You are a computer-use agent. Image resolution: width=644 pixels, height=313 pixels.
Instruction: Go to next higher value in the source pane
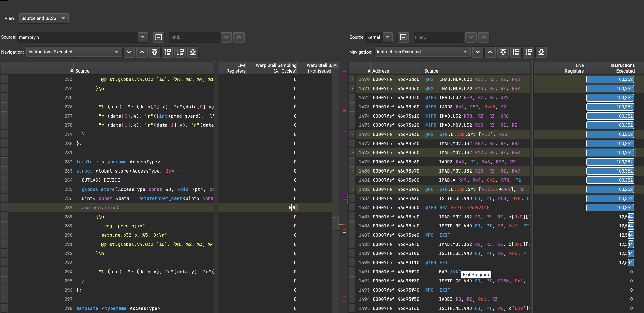point(167,52)
